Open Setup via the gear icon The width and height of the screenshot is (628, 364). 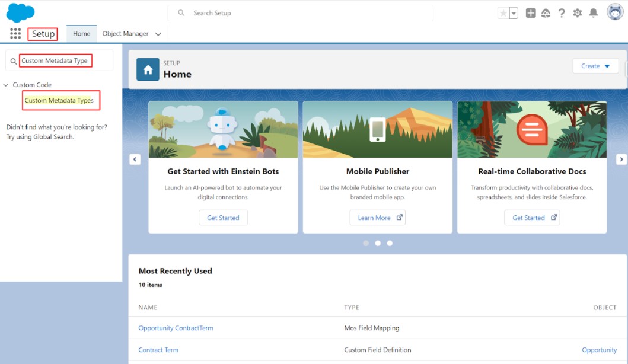(x=577, y=12)
